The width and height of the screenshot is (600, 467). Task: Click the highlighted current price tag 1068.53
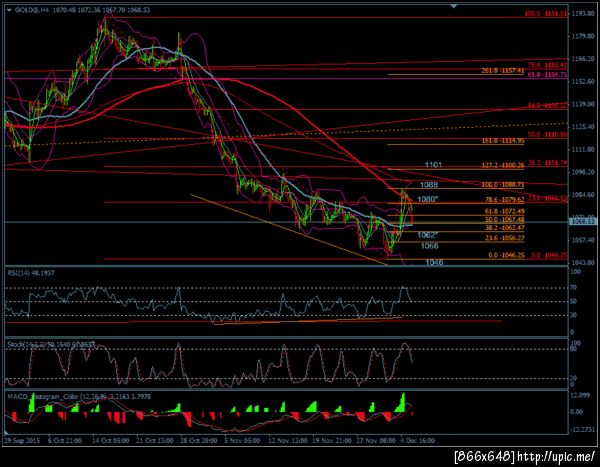[582, 221]
